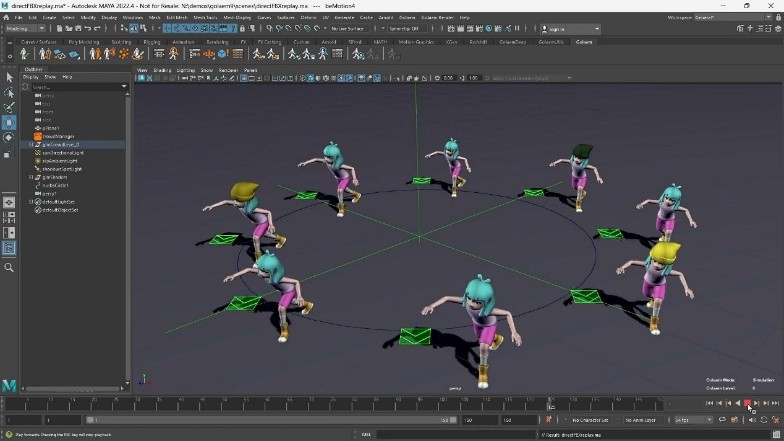Open the frames-per-second dropdown

(x=693, y=420)
